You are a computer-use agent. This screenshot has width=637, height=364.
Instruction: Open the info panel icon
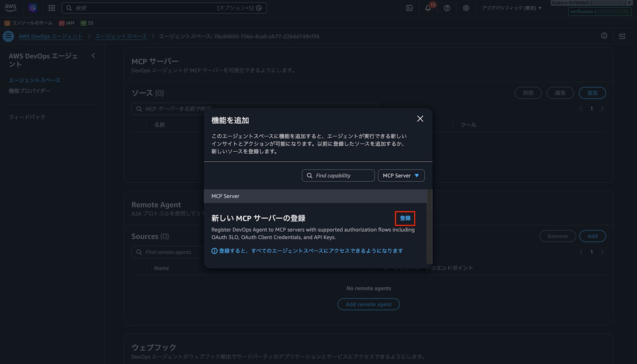[604, 36]
